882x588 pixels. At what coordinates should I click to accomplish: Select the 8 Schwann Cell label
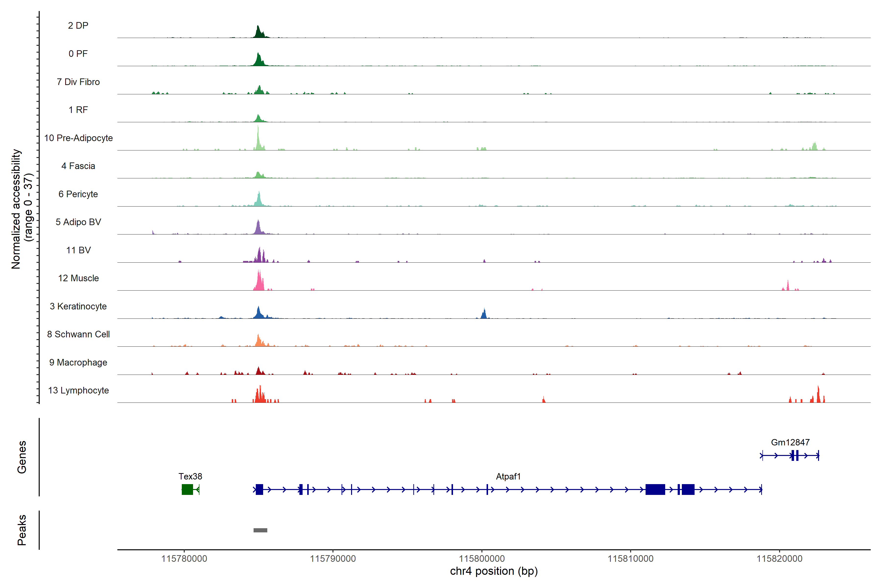[78, 334]
